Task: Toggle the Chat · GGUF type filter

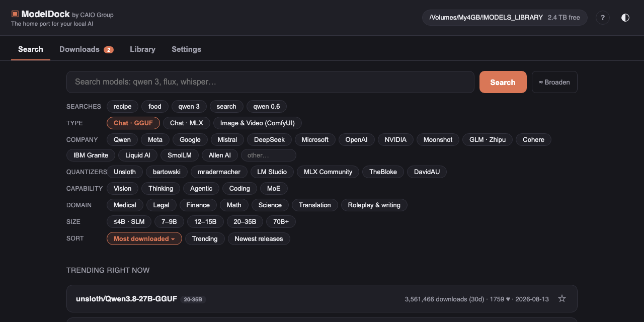Action: pos(133,123)
